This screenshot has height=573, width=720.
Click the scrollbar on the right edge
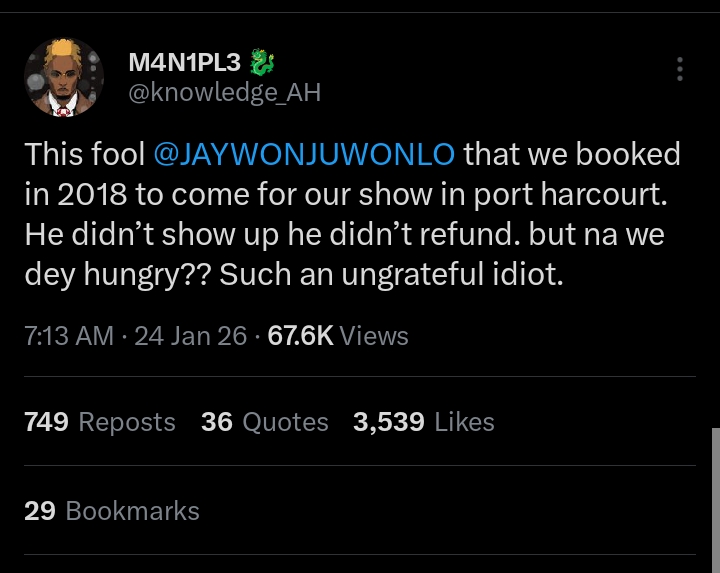[715, 490]
